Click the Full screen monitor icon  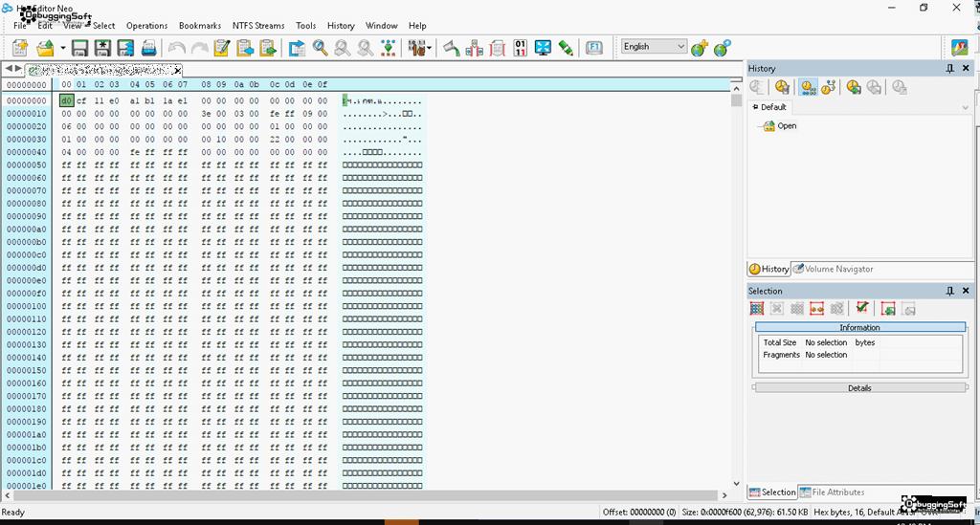pyautogui.click(x=544, y=48)
